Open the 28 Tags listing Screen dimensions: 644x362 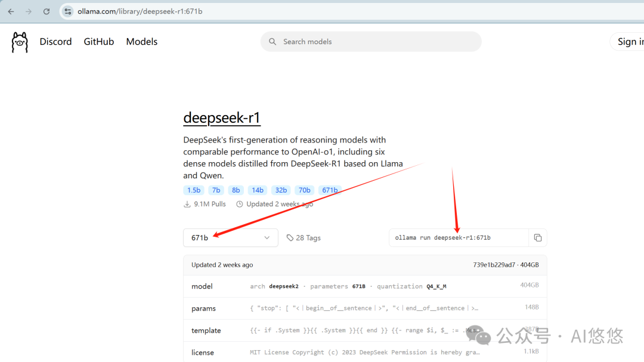coord(308,237)
